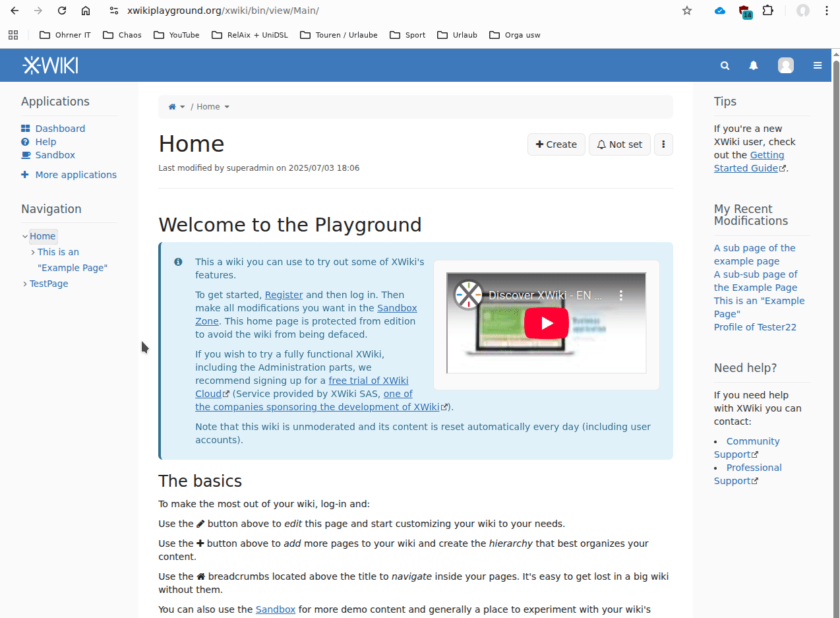Open notifications bell in the header
840x618 pixels.
click(x=753, y=65)
